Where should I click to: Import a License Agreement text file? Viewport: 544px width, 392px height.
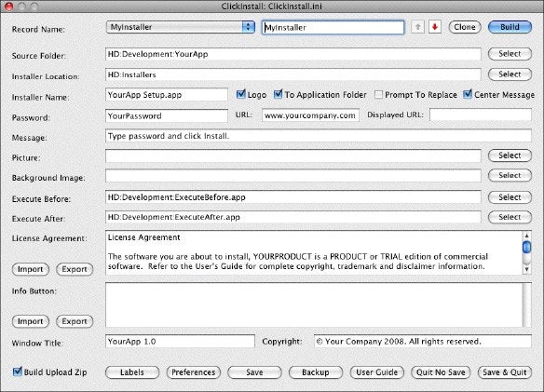[x=31, y=269]
